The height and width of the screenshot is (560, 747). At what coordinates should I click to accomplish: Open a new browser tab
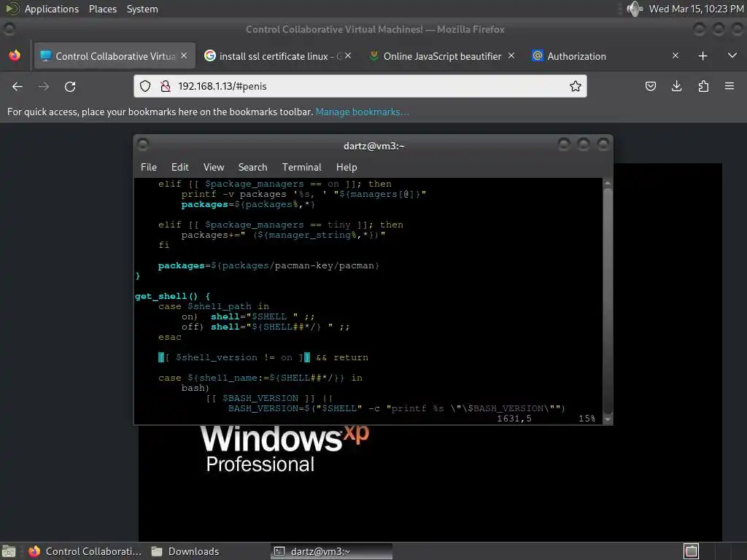703,56
